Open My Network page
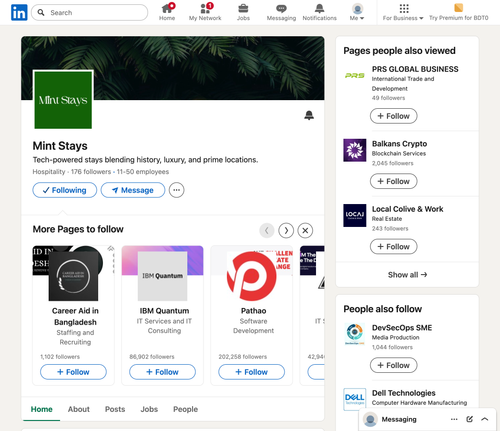 [x=205, y=12]
